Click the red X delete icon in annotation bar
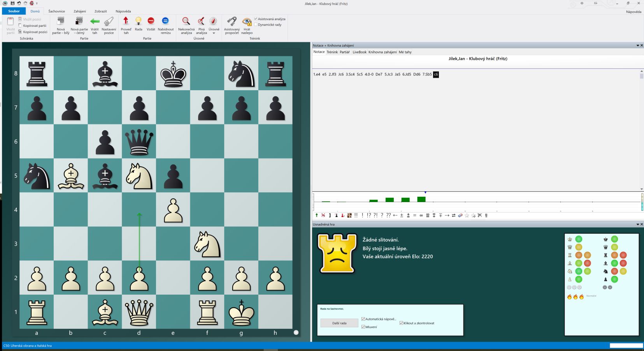This screenshot has width=644, height=351. [x=323, y=215]
